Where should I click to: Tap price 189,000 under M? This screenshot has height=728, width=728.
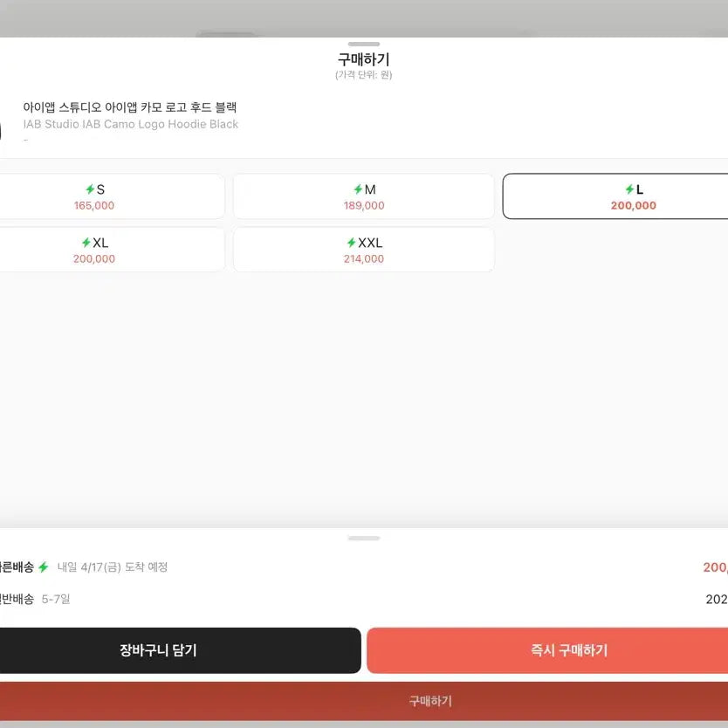(364, 205)
